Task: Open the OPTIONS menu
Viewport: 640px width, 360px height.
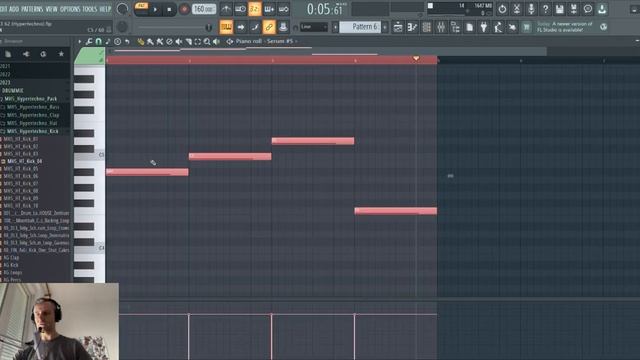Action: 70,9
